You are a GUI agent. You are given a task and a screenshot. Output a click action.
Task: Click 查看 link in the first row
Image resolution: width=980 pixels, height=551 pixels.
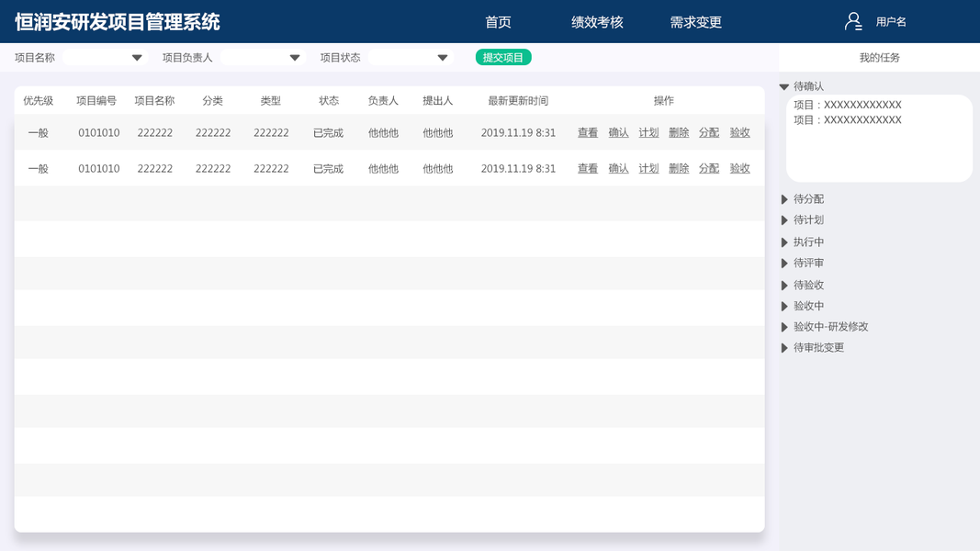coord(588,132)
